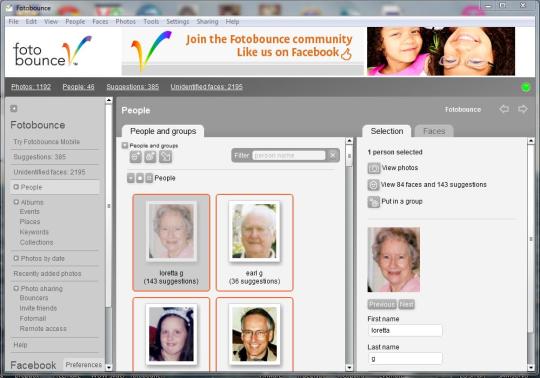Open Help in the sidebar
The image size is (540, 378).
click(20, 345)
